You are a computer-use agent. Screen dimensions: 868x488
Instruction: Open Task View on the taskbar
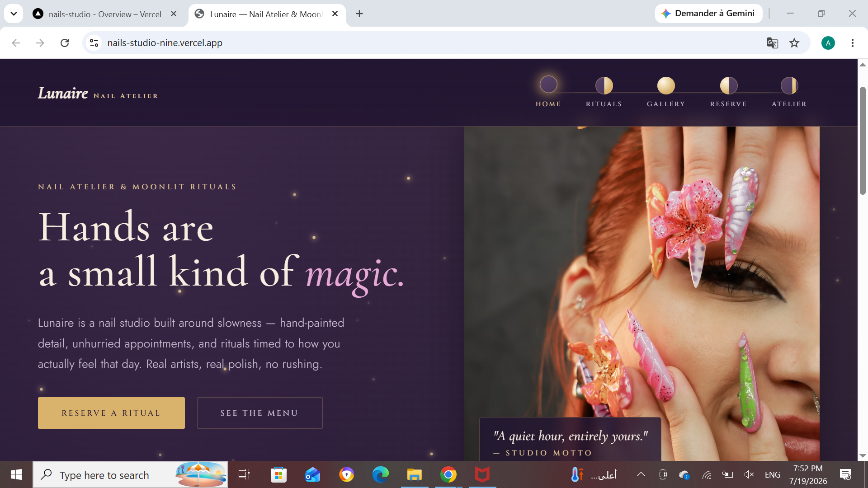click(244, 474)
